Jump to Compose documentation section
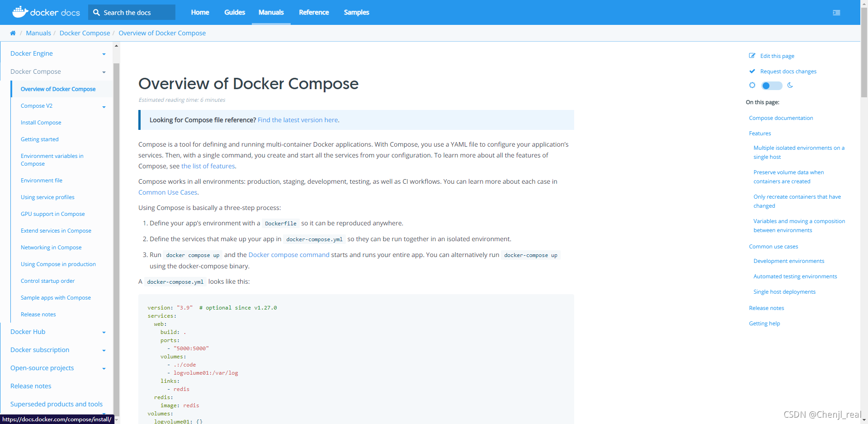868x424 pixels. (x=781, y=118)
